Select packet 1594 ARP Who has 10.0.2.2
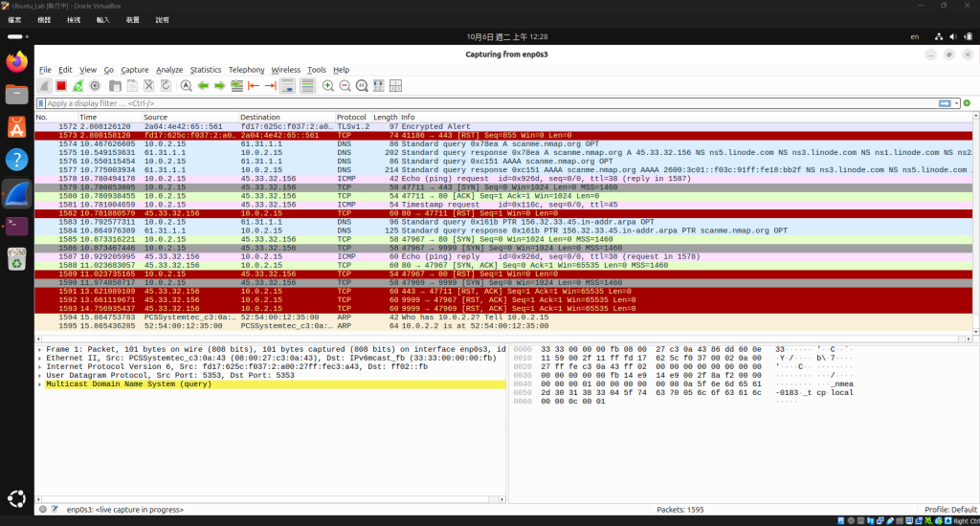Image resolution: width=980 pixels, height=526 pixels. point(503,318)
